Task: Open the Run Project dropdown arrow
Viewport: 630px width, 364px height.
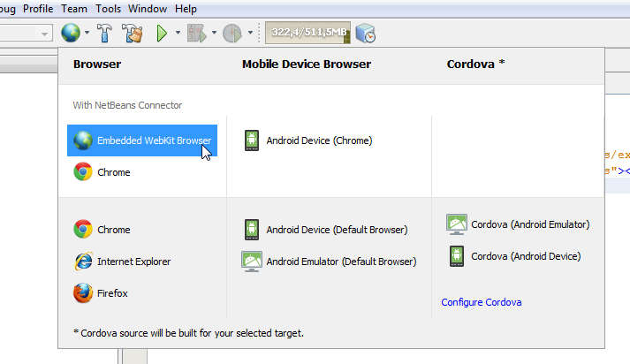Action: click(178, 34)
